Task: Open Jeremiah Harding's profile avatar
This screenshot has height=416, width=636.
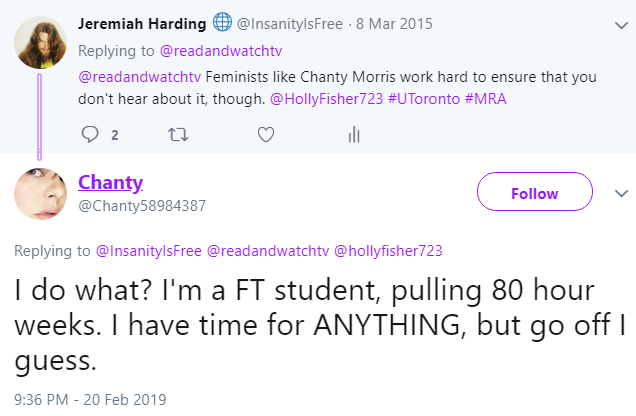Action: pyautogui.click(x=41, y=43)
